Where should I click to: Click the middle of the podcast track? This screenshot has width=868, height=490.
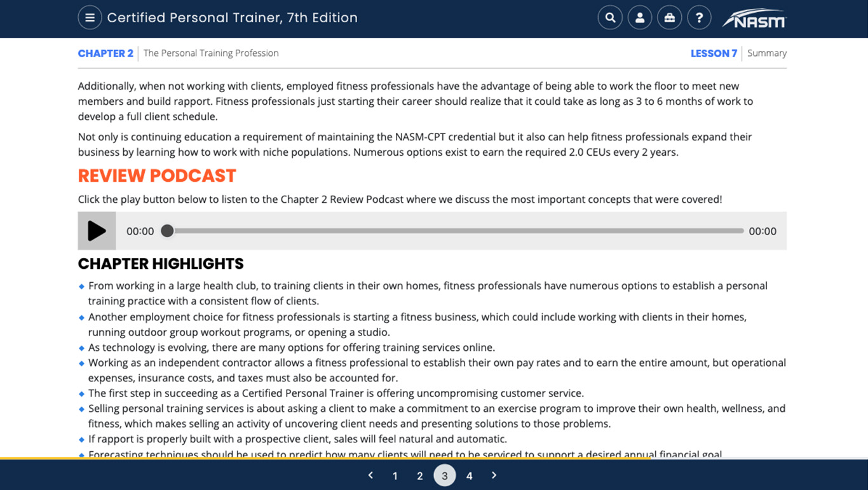455,231
